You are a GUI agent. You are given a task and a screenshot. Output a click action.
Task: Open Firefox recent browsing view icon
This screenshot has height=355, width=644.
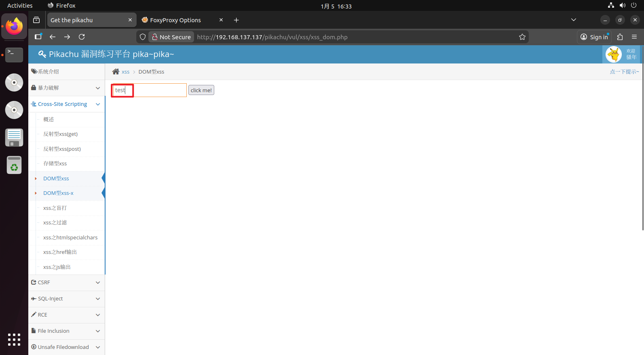tap(36, 20)
